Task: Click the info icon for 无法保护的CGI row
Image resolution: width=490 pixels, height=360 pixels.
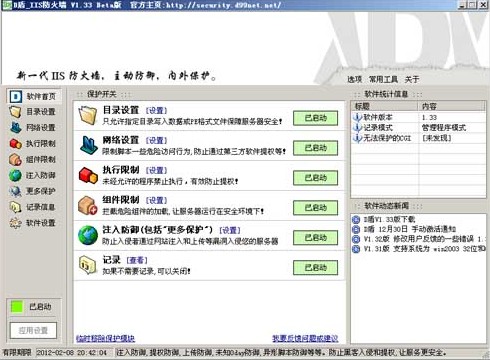Action: tap(357, 138)
